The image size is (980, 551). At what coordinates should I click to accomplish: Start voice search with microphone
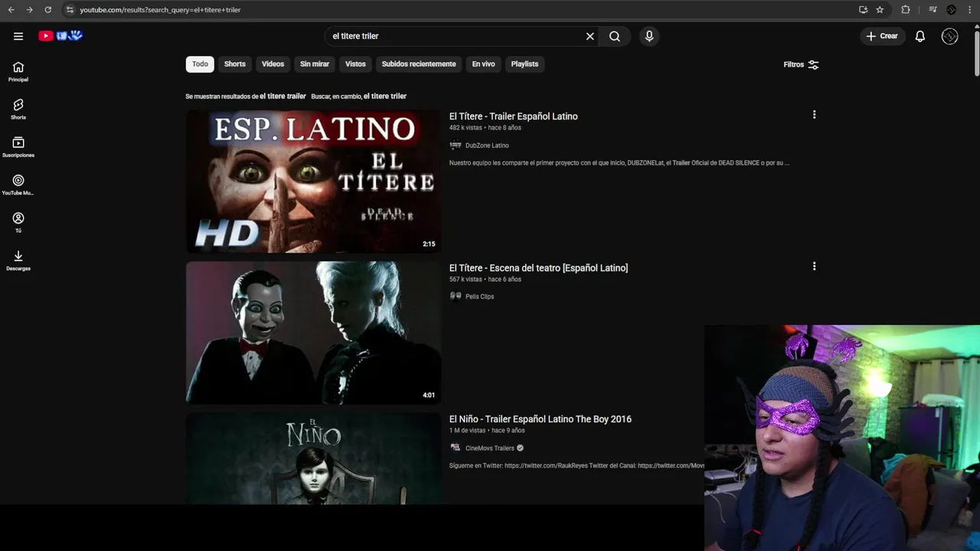click(649, 36)
